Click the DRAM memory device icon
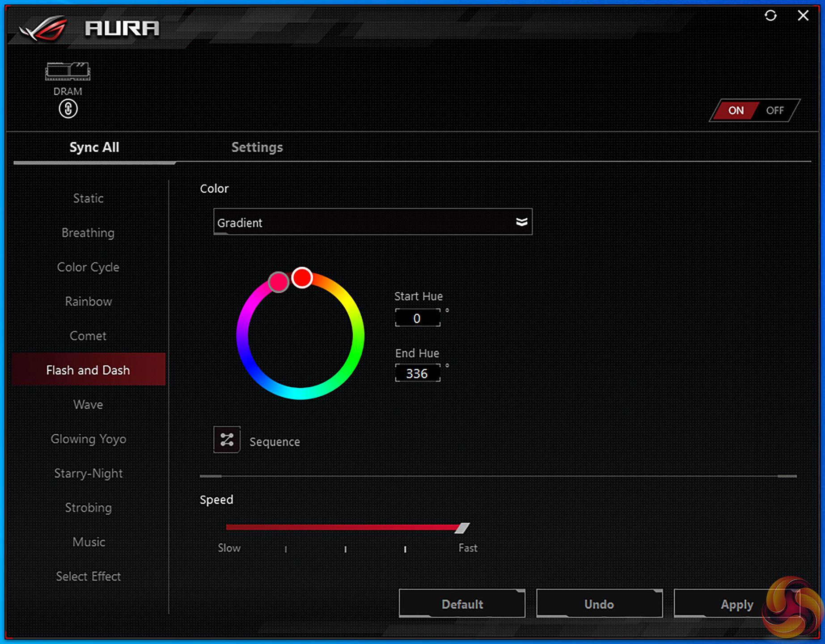Screen dimensions: 825x644 [68, 71]
